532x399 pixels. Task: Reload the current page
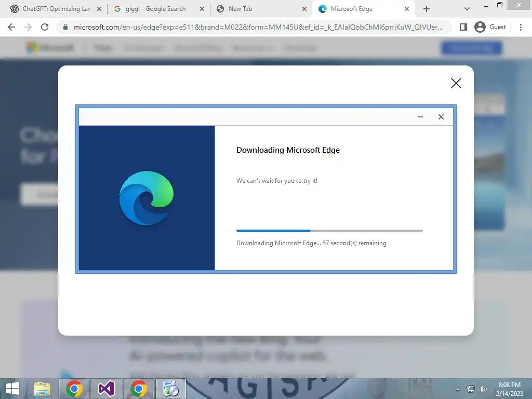pos(45,27)
